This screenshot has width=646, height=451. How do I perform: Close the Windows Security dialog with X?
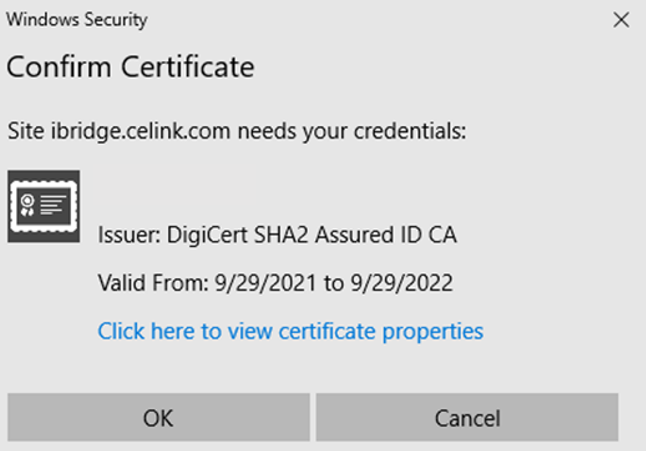click(x=621, y=20)
